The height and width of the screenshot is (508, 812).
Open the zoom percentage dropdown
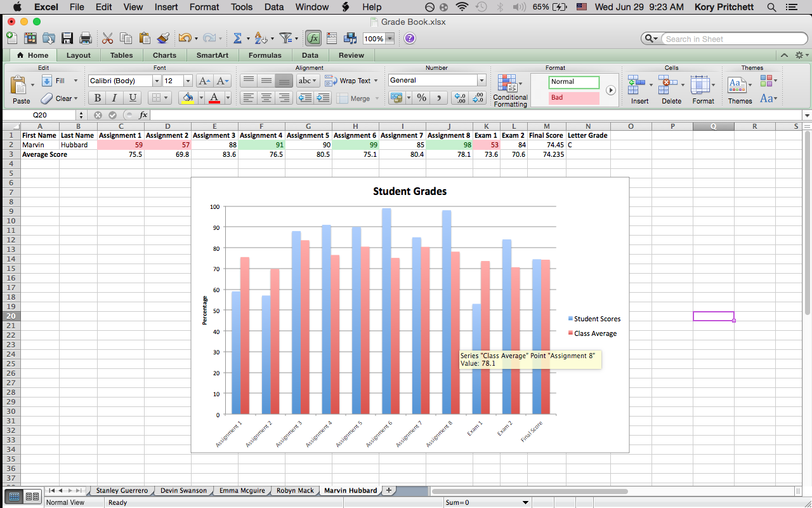(390, 39)
